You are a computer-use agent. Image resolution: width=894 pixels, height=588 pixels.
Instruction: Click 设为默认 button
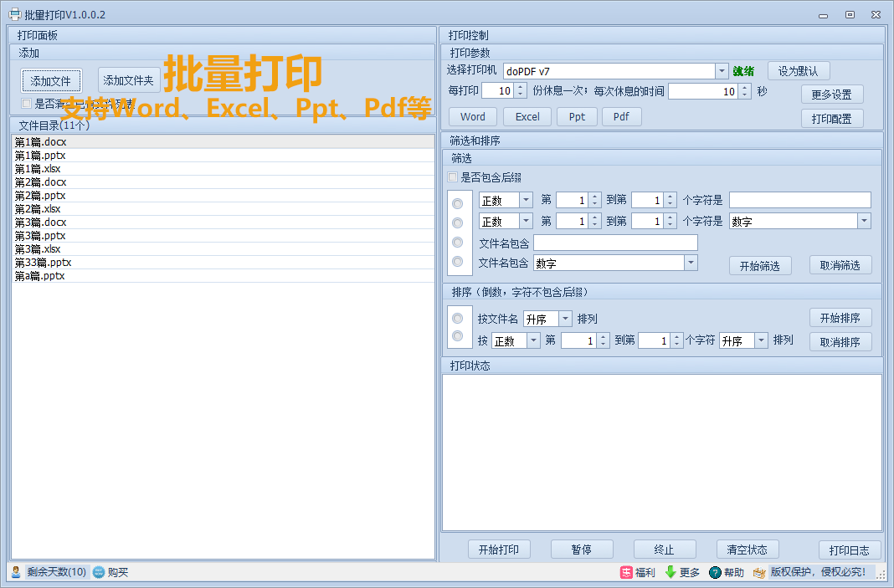point(799,71)
